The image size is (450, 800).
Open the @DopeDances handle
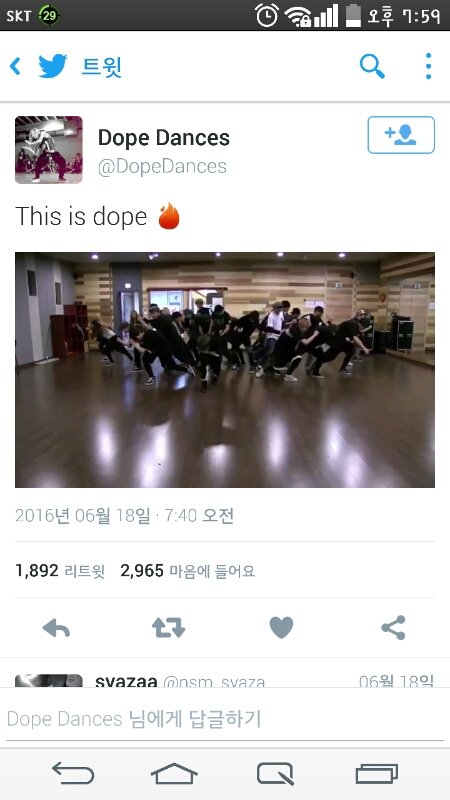162,166
